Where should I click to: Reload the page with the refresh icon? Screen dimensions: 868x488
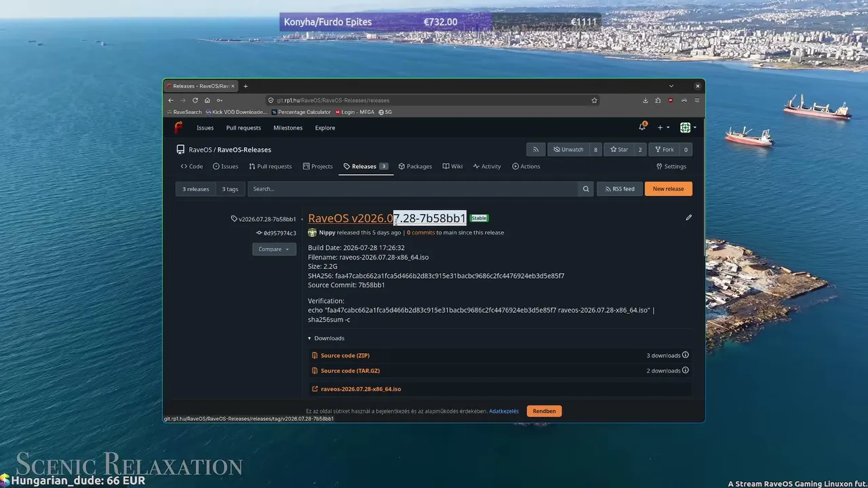[195, 100]
